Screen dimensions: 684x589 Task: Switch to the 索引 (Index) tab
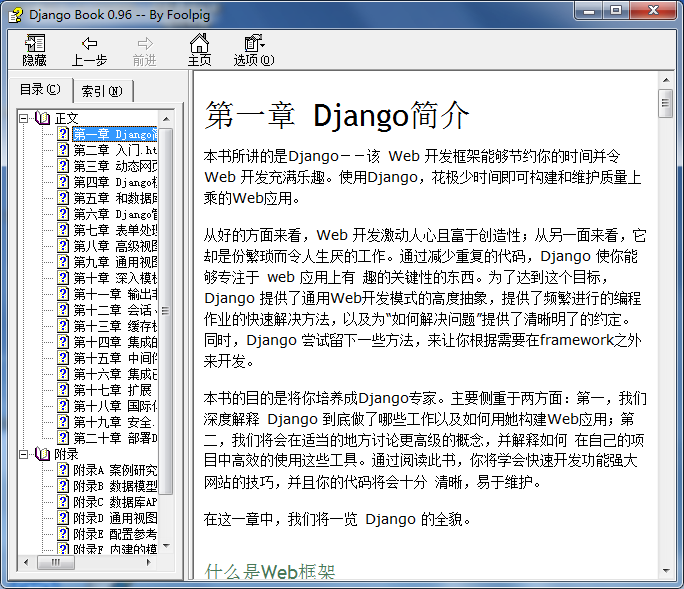click(x=101, y=91)
